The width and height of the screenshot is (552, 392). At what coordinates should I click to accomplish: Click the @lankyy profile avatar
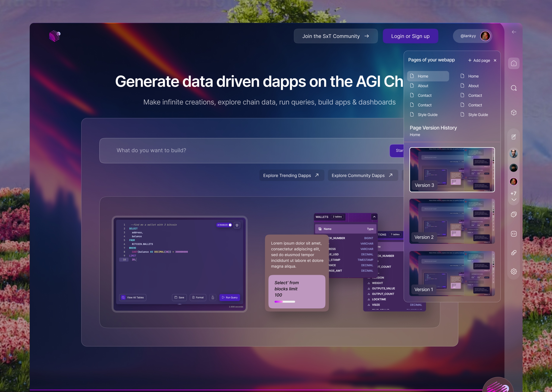(x=485, y=36)
